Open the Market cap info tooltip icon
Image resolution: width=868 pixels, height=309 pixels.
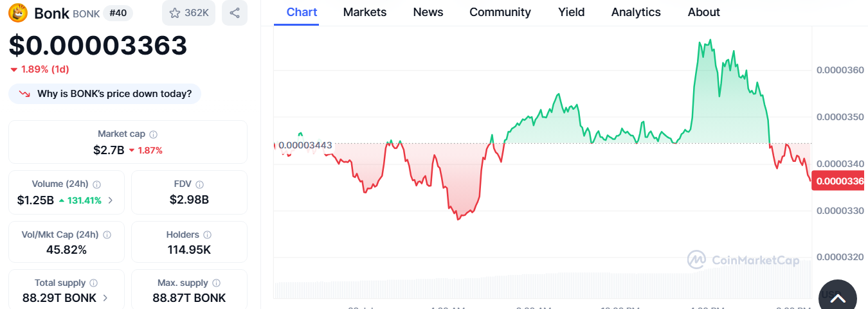(x=153, y=134)
